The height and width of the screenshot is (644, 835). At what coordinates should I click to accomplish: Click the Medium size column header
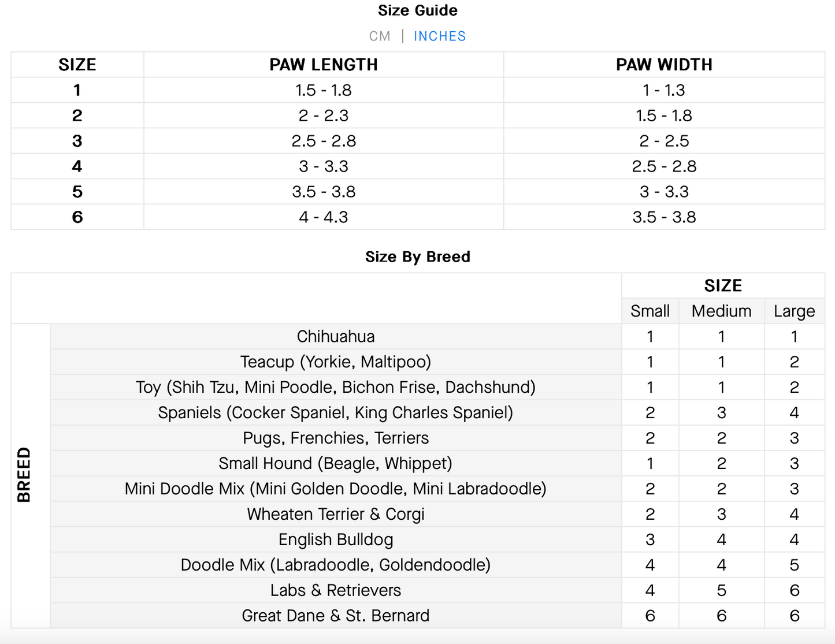coord(721,311)
